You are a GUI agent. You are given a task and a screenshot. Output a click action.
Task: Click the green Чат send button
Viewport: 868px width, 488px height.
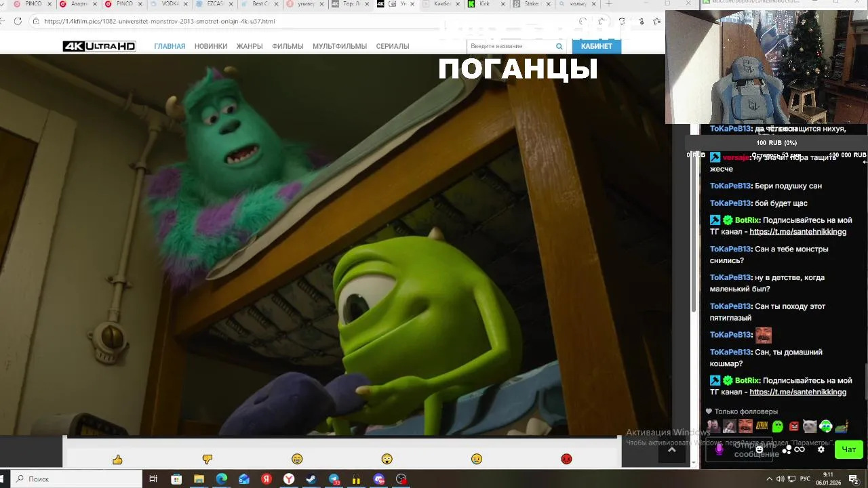(849, 449)
